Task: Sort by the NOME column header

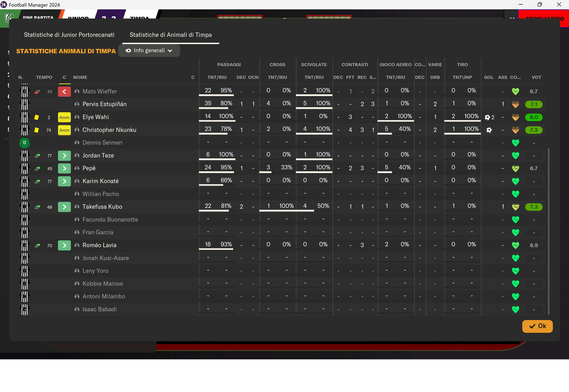Action: [80, 77]
